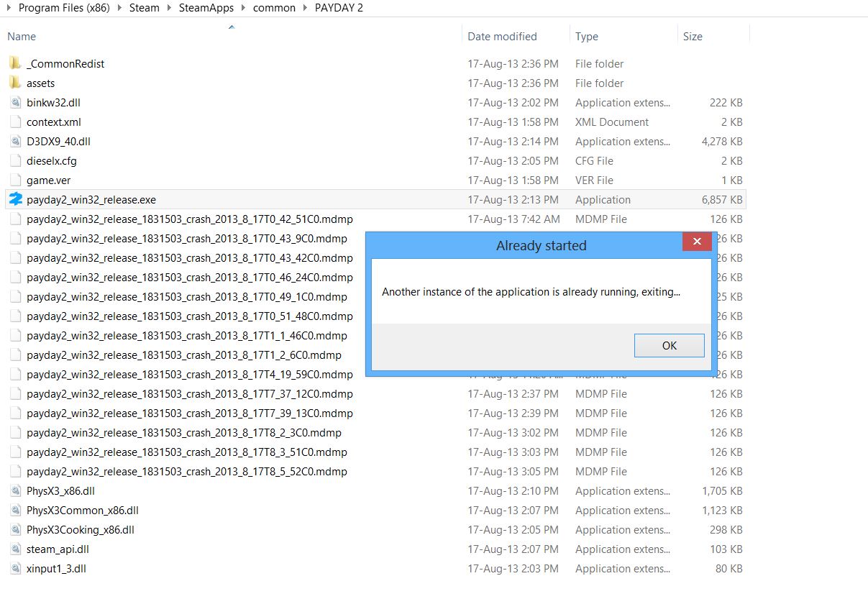Click the _CommonRedist folder icon
Image resolution: width=868 pixels, height=599 pixels.
click(x=15, y=63)
